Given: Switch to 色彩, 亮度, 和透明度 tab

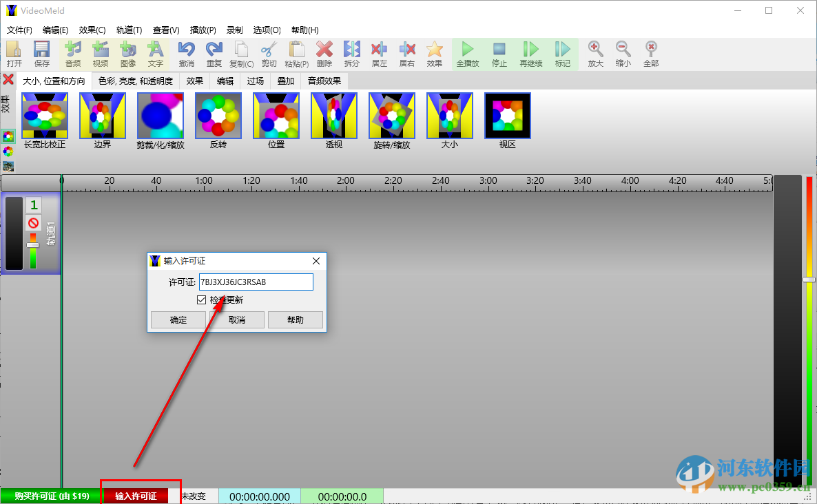Looking at the screenshot, I should [136, 81].
